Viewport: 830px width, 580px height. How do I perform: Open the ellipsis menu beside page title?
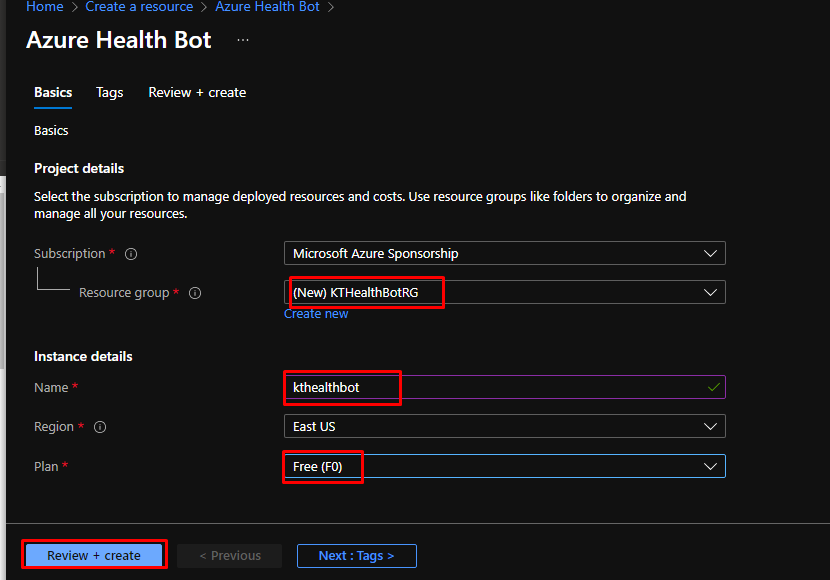pyautogui.click(x=243, y=40)
